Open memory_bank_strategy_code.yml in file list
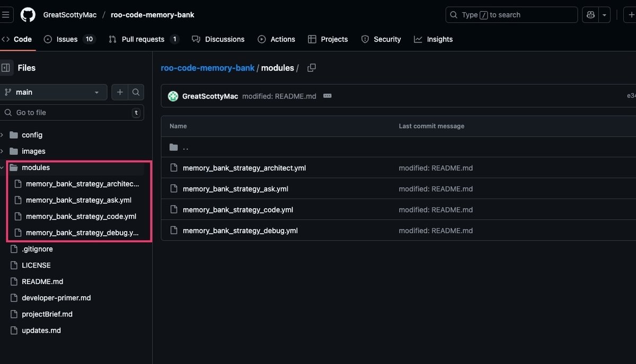Screen dimensions: 636x364 pos(237,210)
